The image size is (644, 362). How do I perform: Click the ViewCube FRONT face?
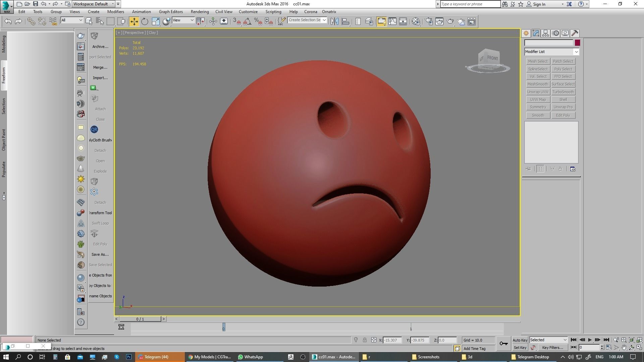[492, 58]
